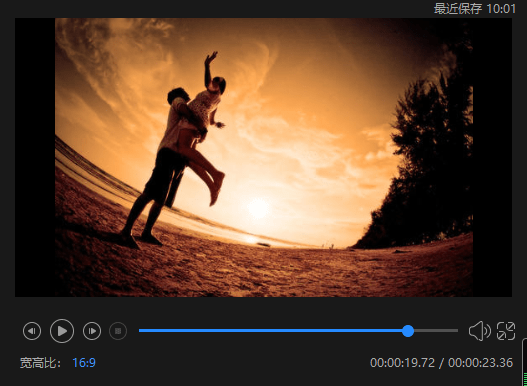Click the next frame button
The width and height of the screenshot is (527, 386).
click(x=92, y=331)
